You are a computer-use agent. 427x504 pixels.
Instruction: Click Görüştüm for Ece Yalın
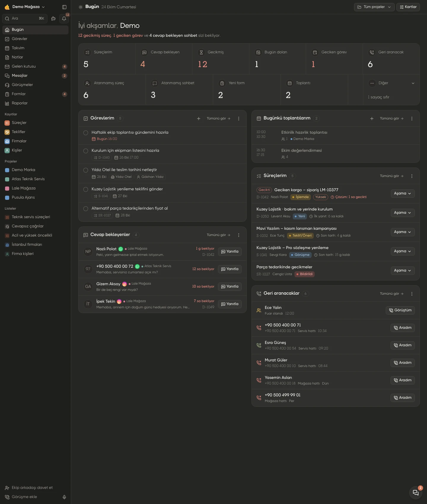[x=400, y=310]
